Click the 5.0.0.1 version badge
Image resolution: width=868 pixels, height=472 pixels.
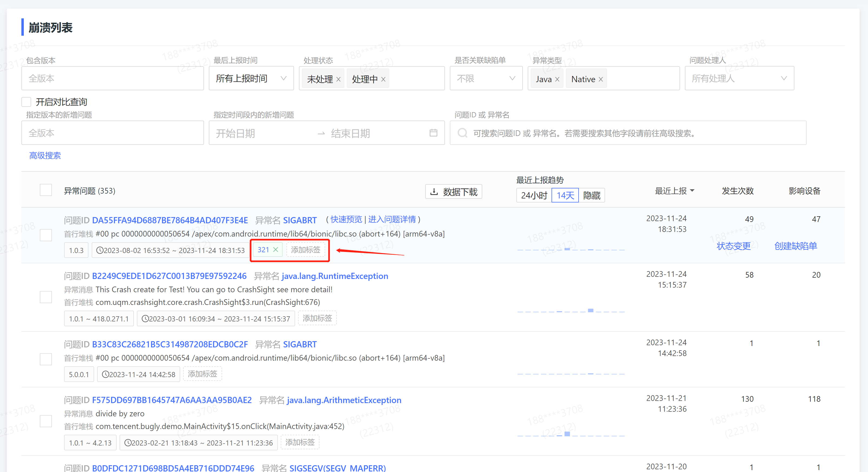[79, 374]
